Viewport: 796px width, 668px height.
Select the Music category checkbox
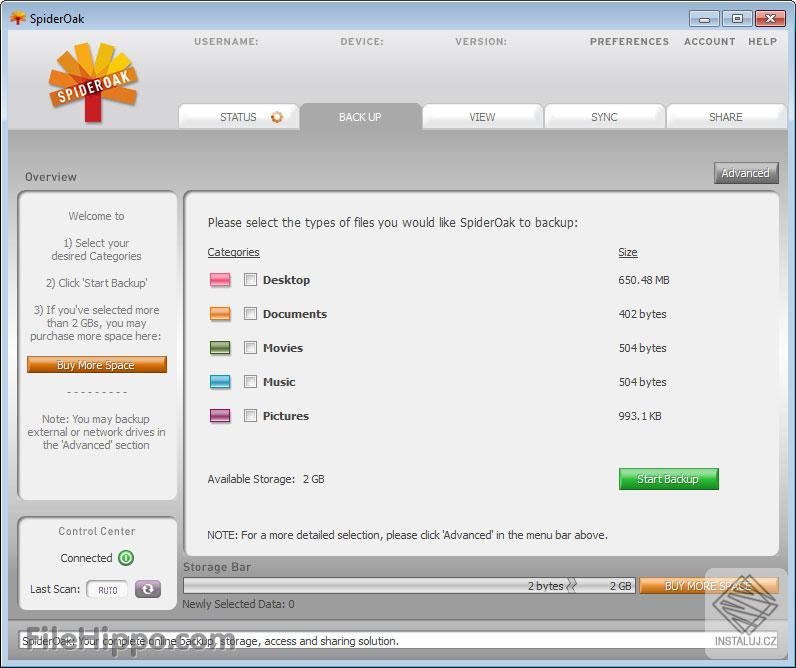(x=250, y=382)
